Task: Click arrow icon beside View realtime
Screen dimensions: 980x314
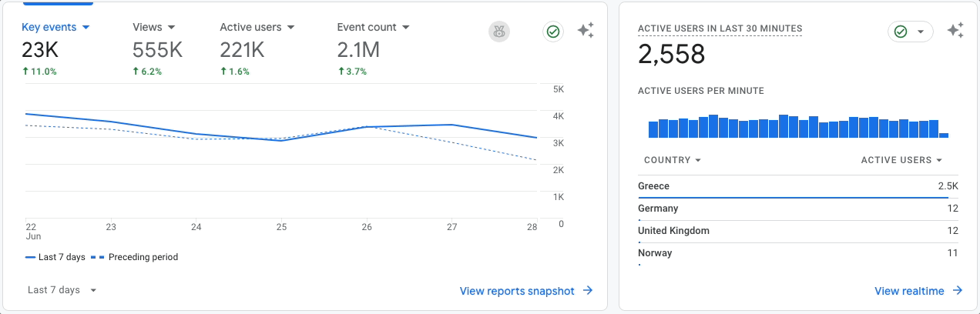Action: click(958, 291)
